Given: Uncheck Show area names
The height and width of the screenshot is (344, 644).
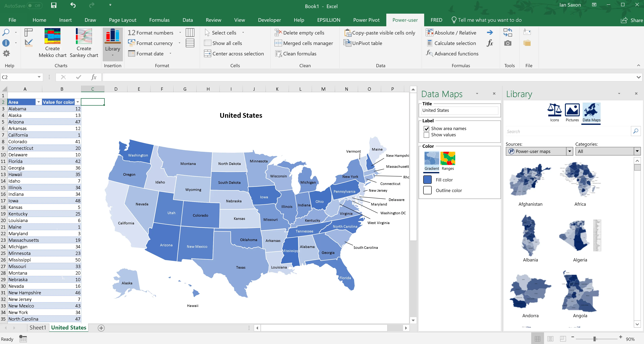Looking at the screenshot, I should click(426, 128).
